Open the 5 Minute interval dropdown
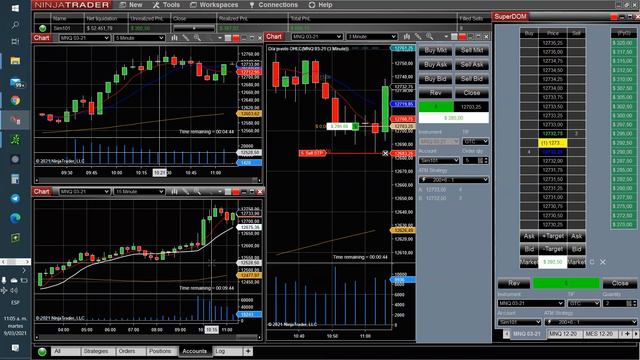The image size is (640, 360). click(139, 38)
